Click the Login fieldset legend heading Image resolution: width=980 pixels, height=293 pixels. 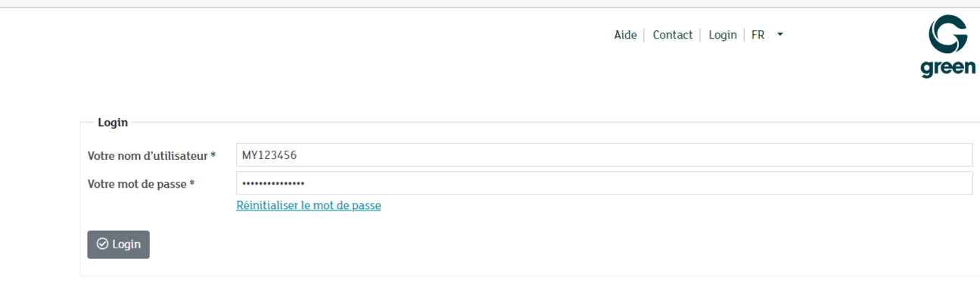(x=113, y=122)
